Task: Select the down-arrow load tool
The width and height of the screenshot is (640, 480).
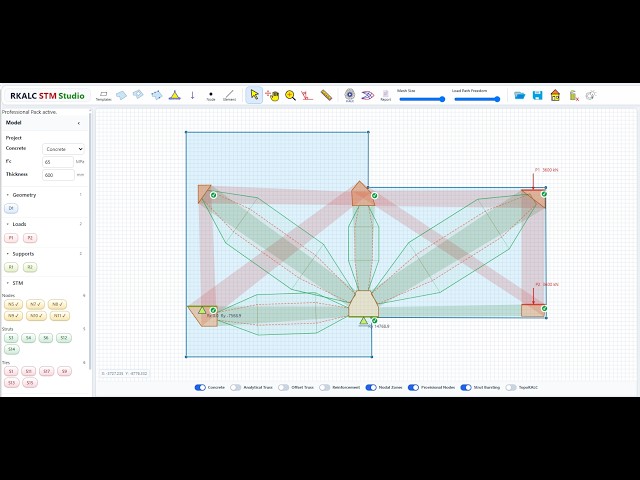Action: 193,95
